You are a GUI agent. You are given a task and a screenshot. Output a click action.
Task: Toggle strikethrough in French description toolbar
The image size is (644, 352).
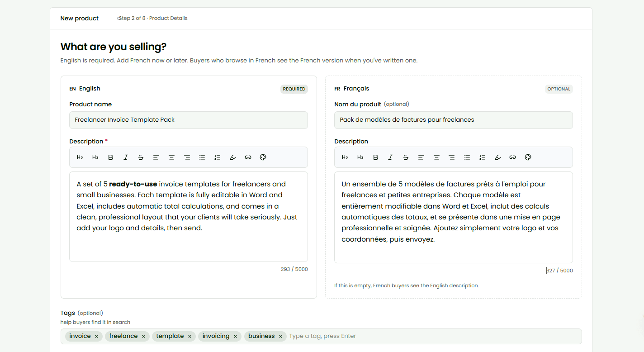coord(406,157)
